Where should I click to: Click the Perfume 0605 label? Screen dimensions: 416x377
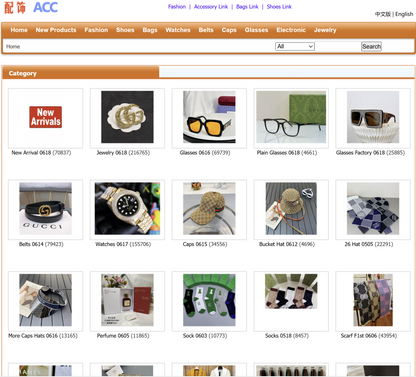123,336
